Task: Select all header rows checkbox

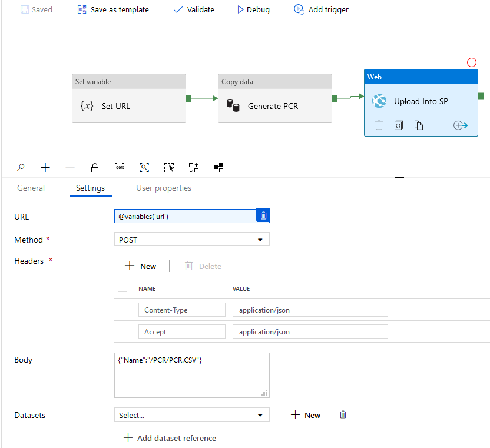Action: pos(122,287)
